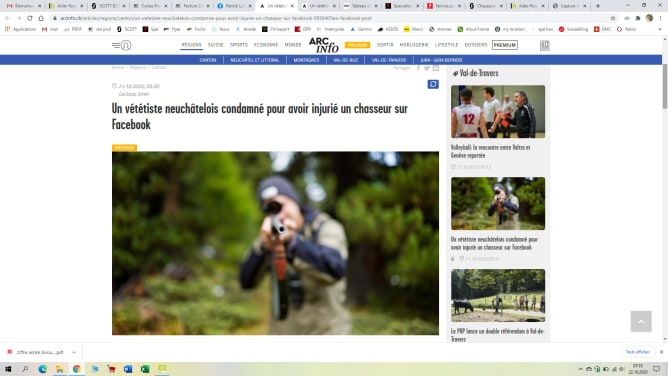668x376 pixels.
Task: Open the Windows Start menu
Action: 8,369
